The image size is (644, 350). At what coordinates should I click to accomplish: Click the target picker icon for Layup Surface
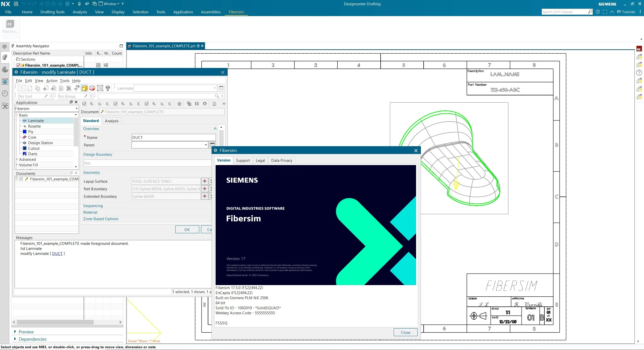pos(205,181)
